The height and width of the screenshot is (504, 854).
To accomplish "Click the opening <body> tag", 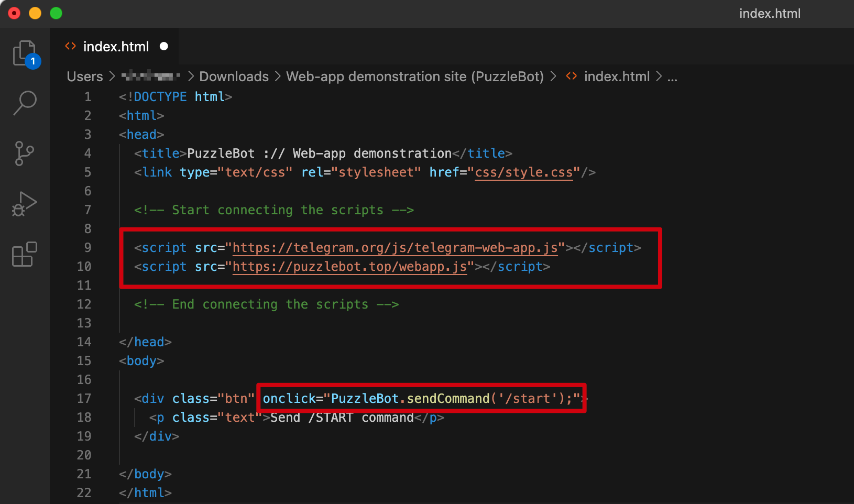I will [x=141, y=361].
